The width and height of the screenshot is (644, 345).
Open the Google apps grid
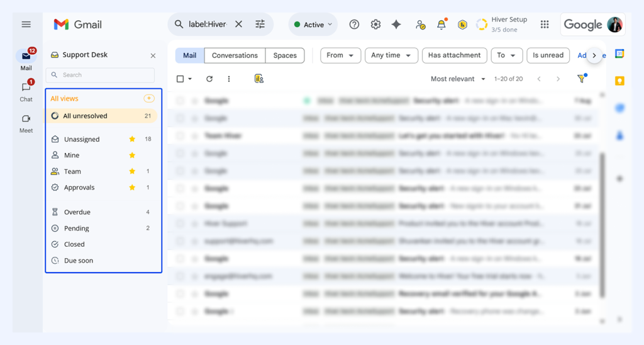[545, 25]
